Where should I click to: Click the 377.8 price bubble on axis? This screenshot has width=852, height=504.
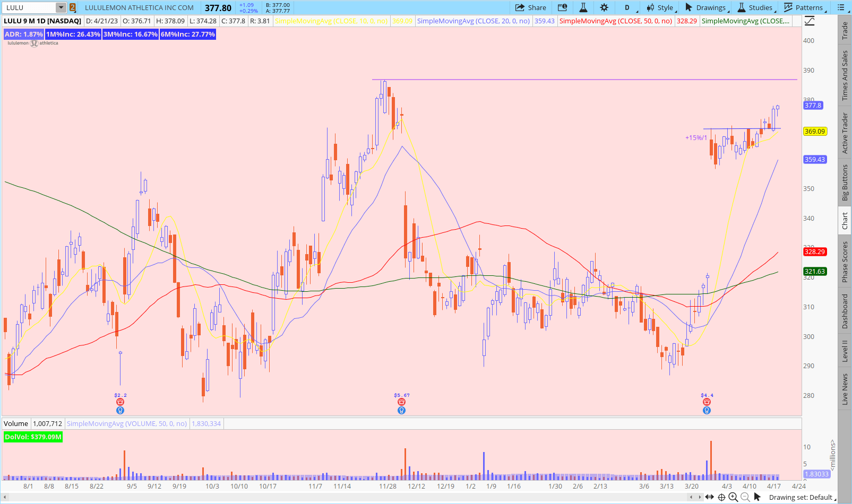tap(813, 105)
